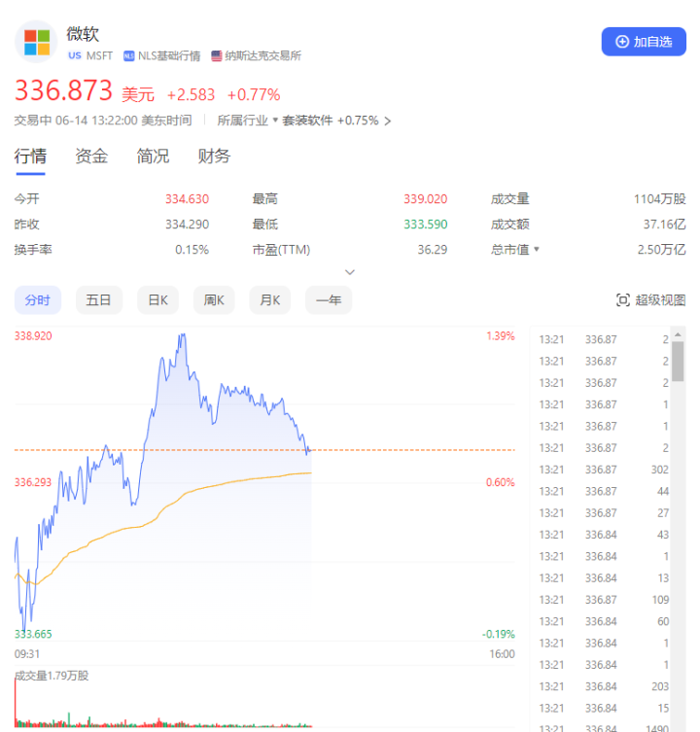Switch chart to 日K view
This screenshot has width=700, height=732.
(x=157, y=300)
